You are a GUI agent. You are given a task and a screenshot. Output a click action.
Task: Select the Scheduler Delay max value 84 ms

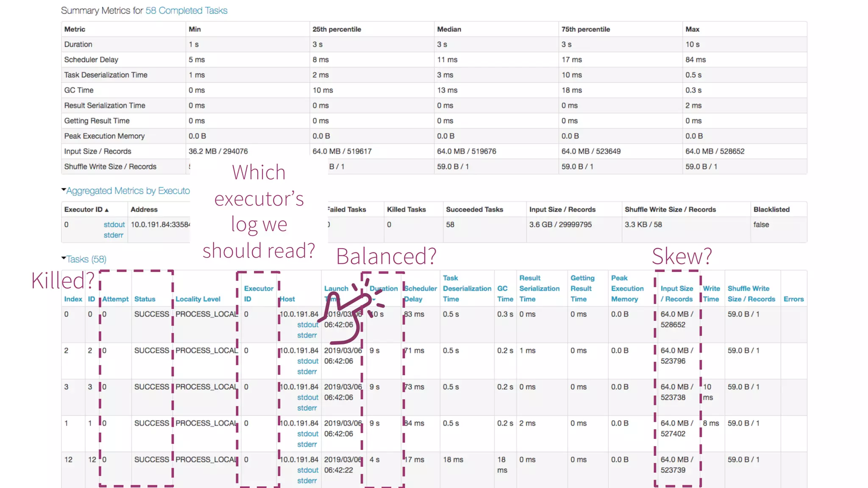click(696, 60)
